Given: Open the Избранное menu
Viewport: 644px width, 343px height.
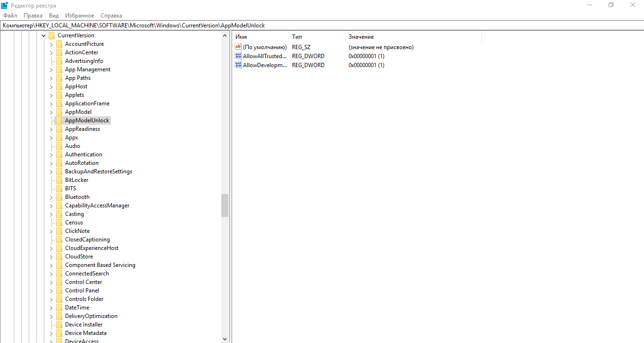Looking at the screenshot, I should (x=80, y=16).
